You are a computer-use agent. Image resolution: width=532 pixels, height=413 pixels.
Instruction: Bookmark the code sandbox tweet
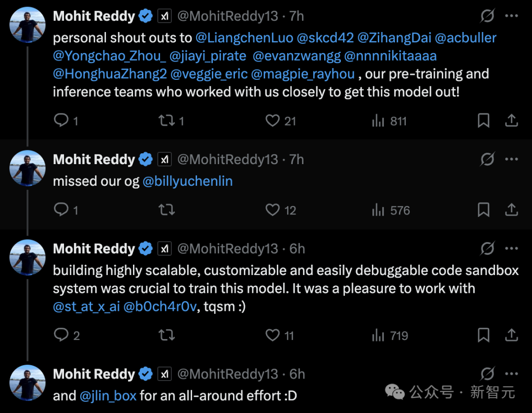pyautogui.click(x=484, y=336)
